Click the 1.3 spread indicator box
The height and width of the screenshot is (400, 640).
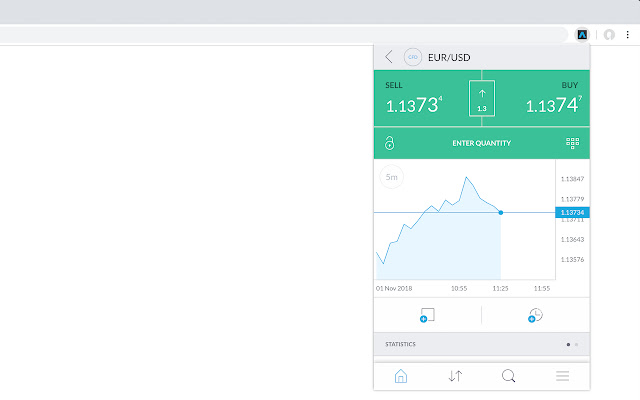tap(482, 98)
